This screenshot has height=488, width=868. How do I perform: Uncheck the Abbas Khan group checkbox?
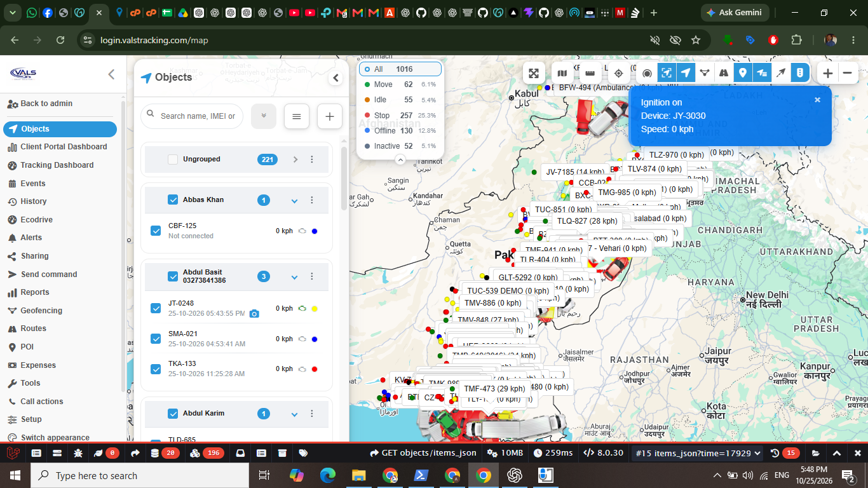pyautogui.click(x=173, y=200)
